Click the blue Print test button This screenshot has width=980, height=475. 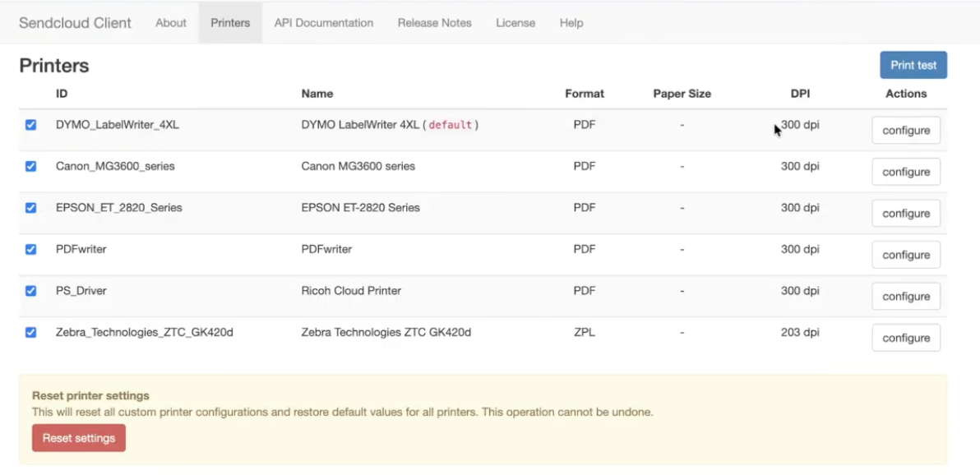(913, 65)
